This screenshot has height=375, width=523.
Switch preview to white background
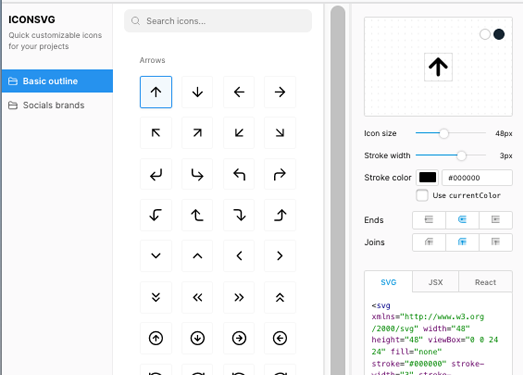(485, 34)
